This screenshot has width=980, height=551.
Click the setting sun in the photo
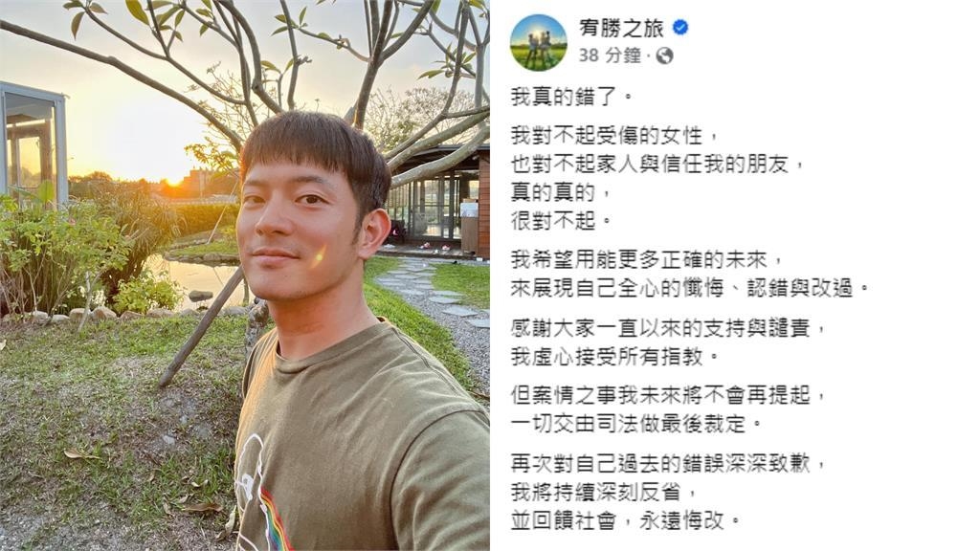tap(172, 181)
